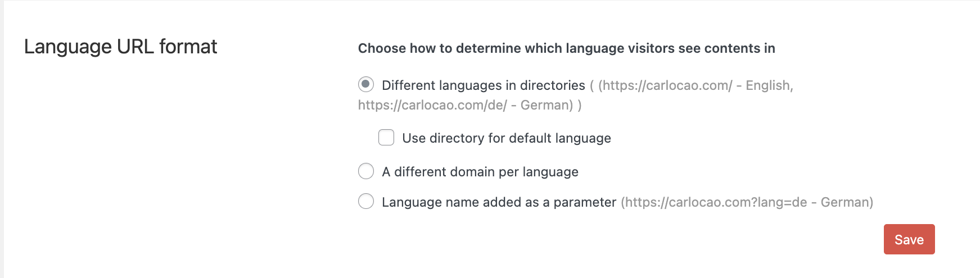Screen dimensions: 980x278
Task: Choose the A different domain per language radio button
Action: coord(366,171)
